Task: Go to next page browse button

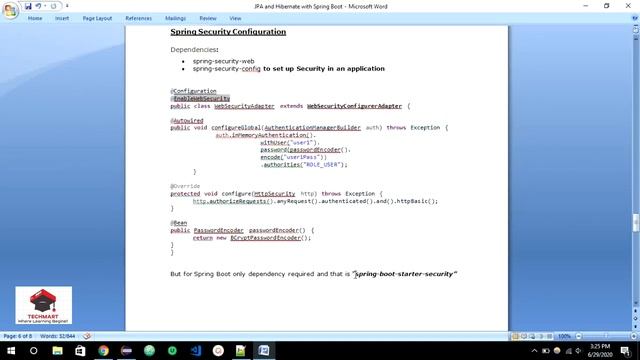Action: point(636,326)
